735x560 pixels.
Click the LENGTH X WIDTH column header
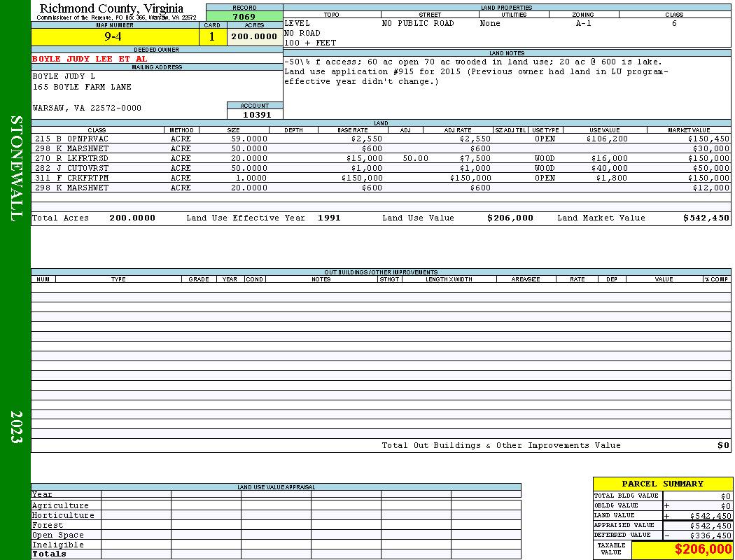point(449,279)
